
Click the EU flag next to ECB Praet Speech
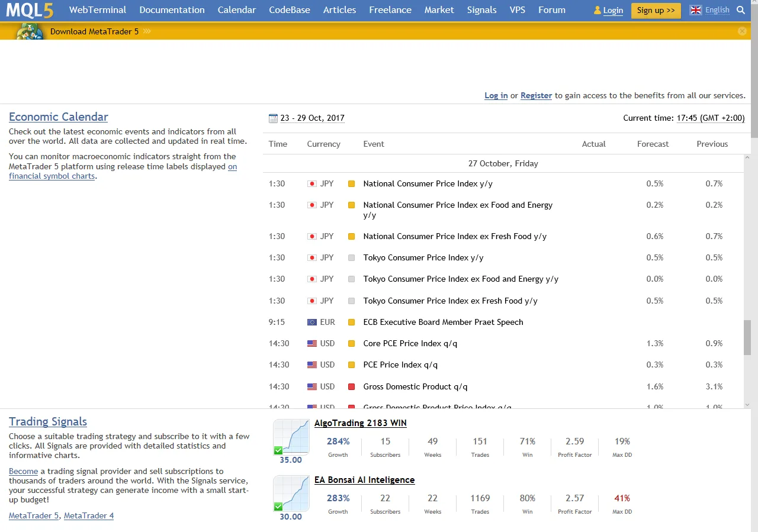pos(312,323)
